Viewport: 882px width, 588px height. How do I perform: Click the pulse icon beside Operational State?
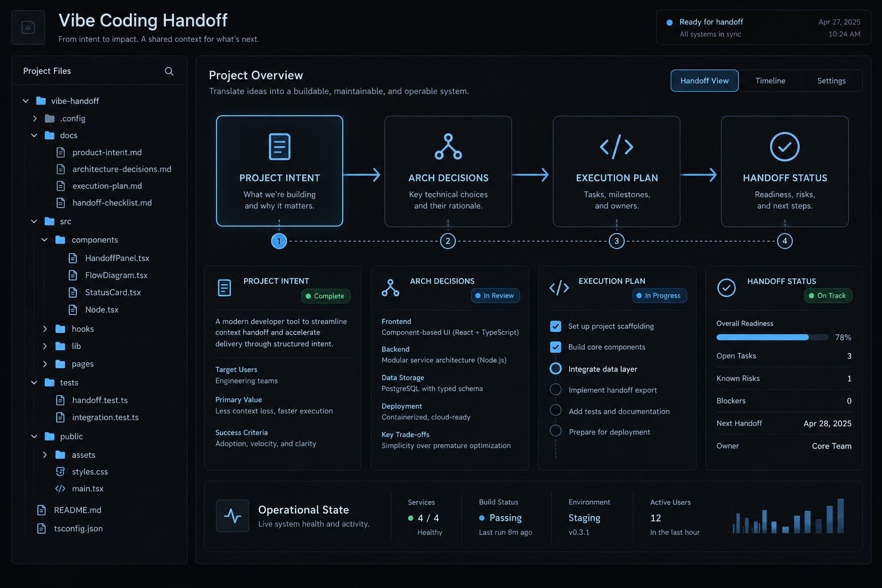tap(233, 516)
